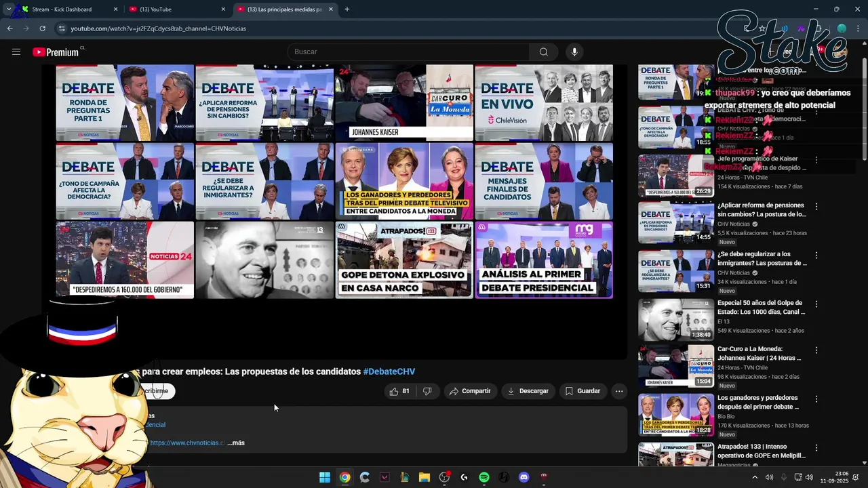Open a new browser tab

[x=347, y=9]
